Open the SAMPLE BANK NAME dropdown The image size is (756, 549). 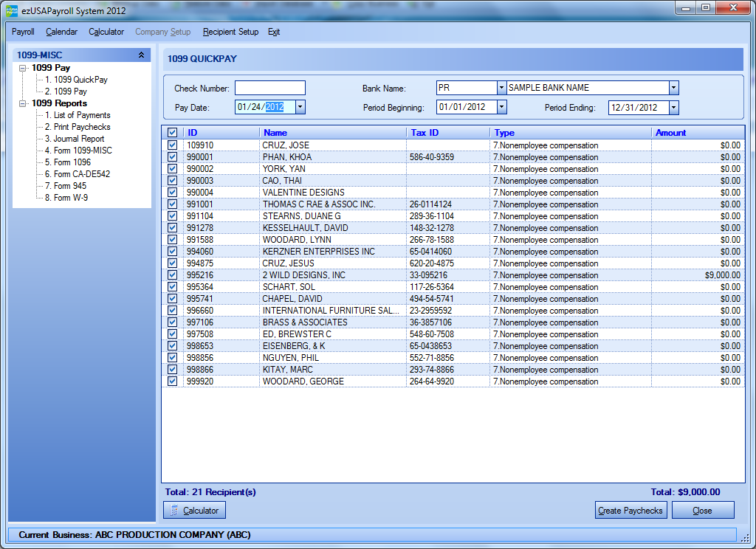(673, 88)
